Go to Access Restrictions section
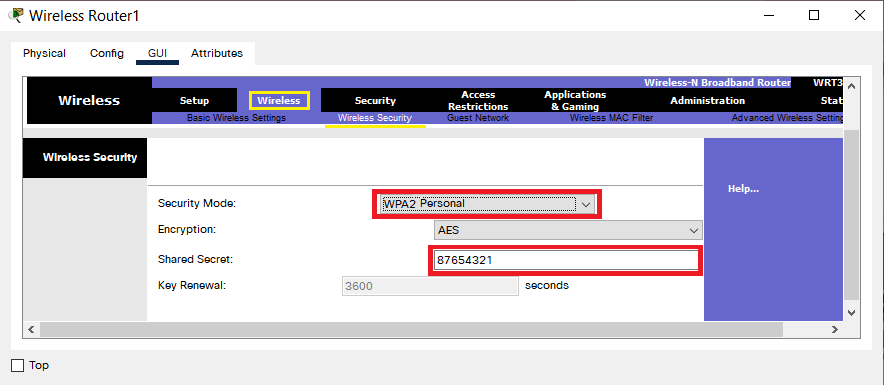The height and width of the screenshot is (385, 884). point(478,100)
